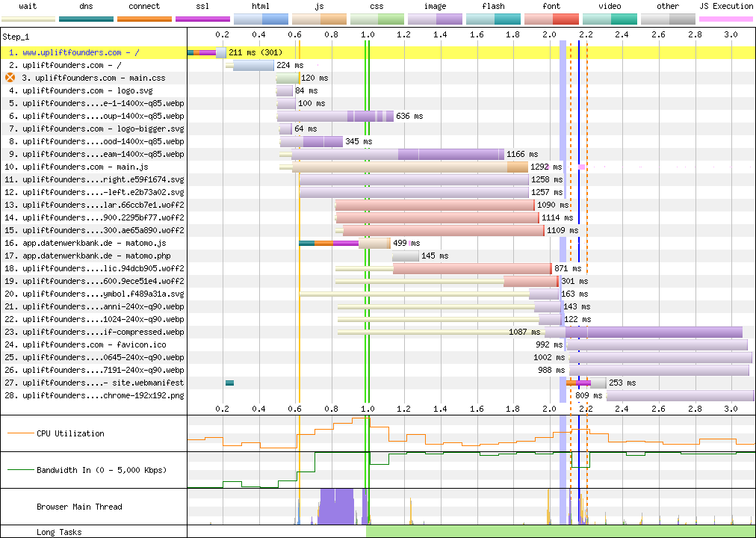Image resolution: width=756 pixels, height=538 pixels.
Task: Click the 253 ms webmanifest bar
Action: (586, 383)
